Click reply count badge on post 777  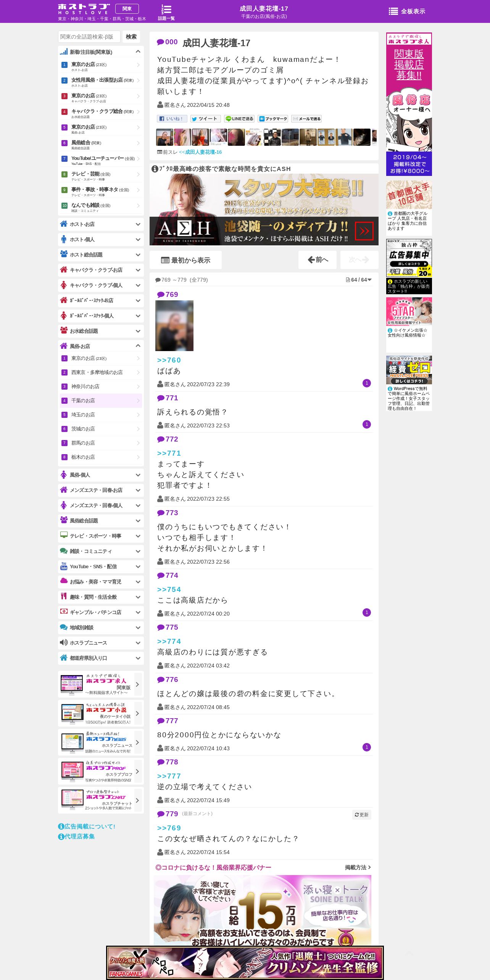click(x=367, y=747)
